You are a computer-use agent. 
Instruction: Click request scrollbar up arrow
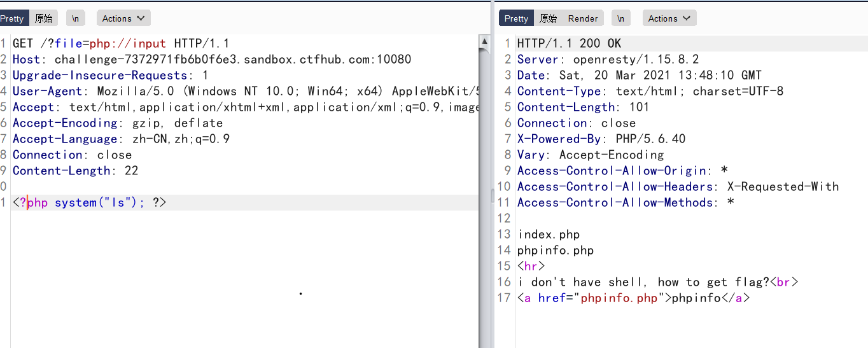[x=484, y=42]
